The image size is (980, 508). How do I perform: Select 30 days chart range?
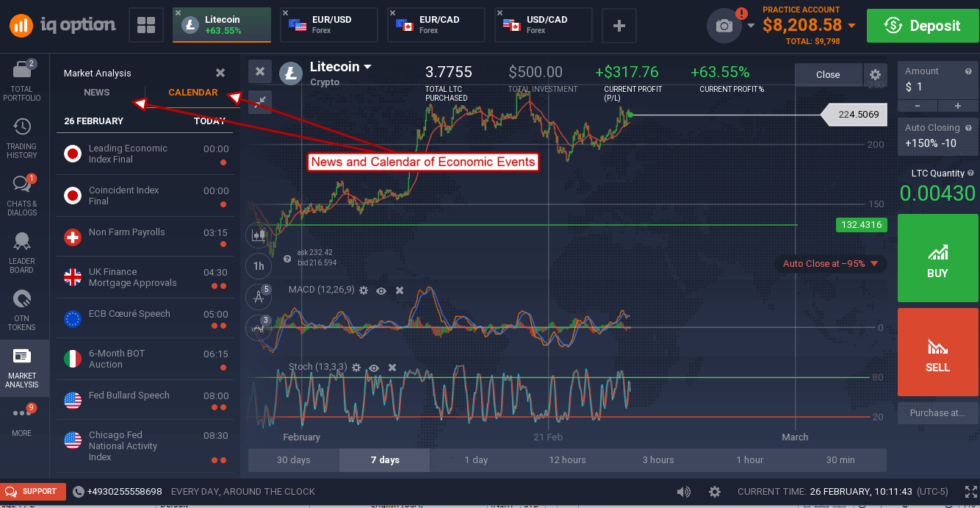click(x=294, y=460)
